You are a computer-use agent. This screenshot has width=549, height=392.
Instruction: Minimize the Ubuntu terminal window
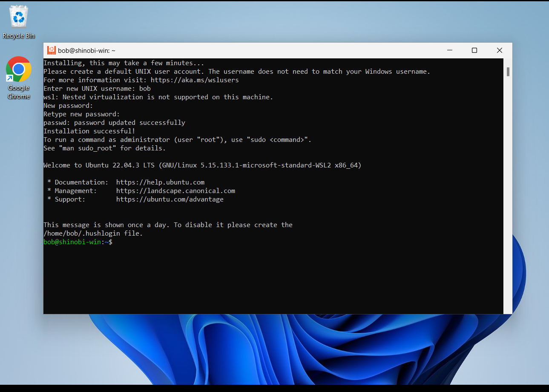(x=449, y=50)
